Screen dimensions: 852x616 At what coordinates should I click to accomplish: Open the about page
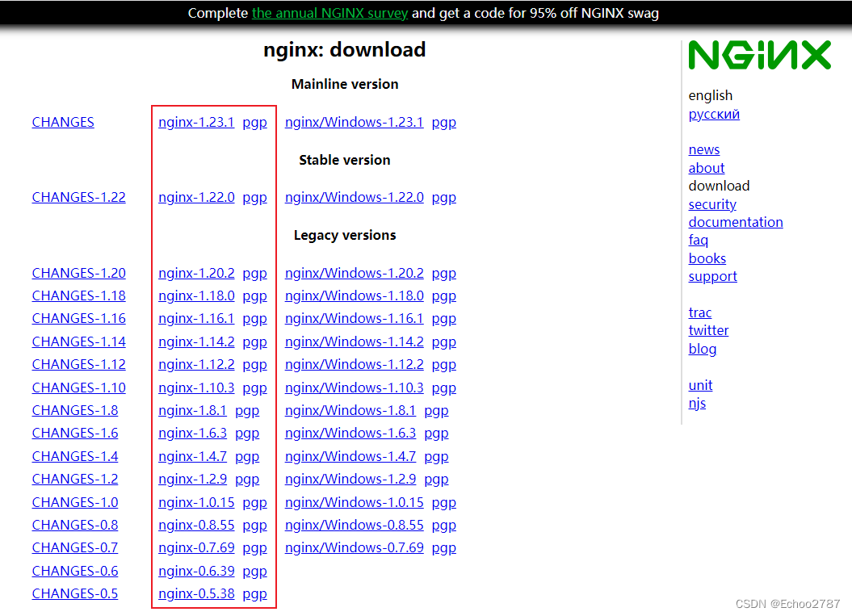(707, 168)
